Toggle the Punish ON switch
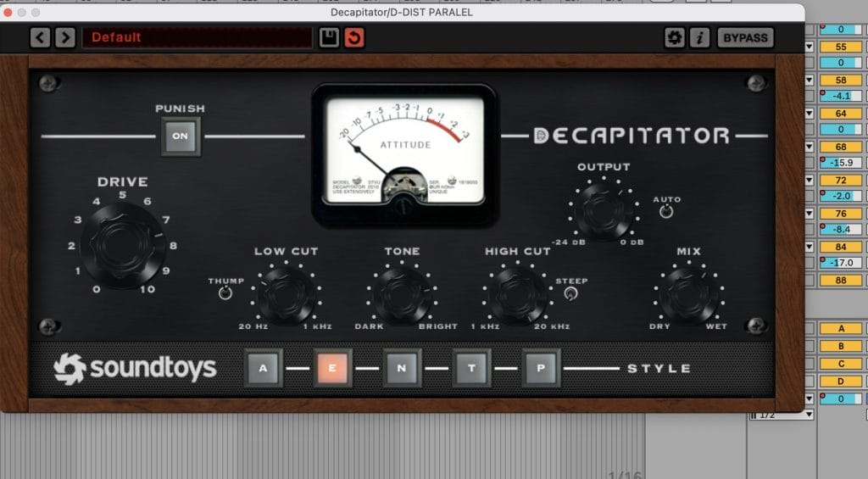868x479 pixels. (181, 135)
